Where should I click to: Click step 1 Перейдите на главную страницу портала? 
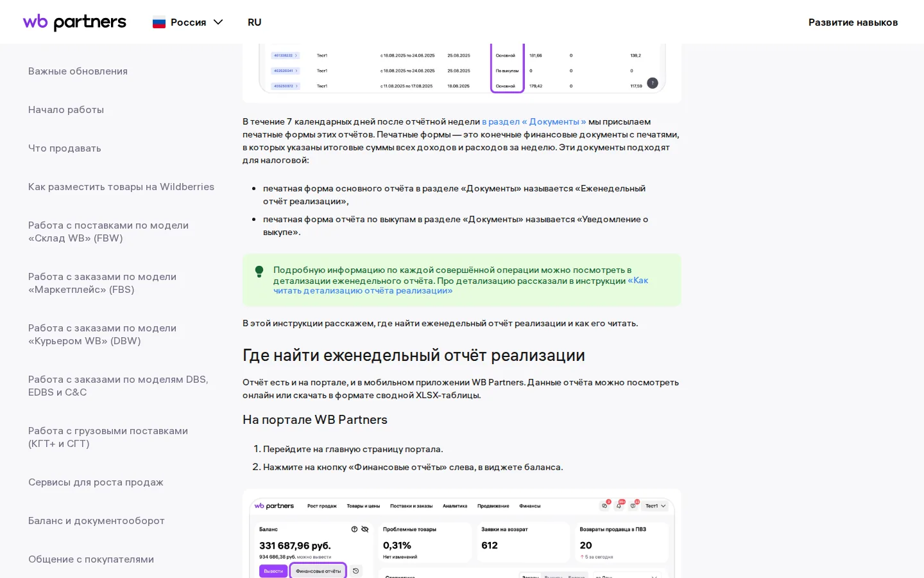pyautogui.click(x=353, y=449)
